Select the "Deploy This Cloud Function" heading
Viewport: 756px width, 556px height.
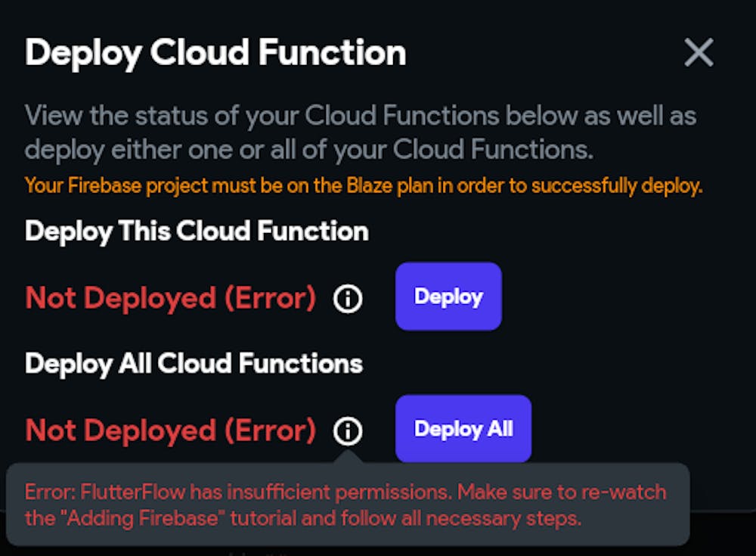pyautogui.click(x=197, y=231)
